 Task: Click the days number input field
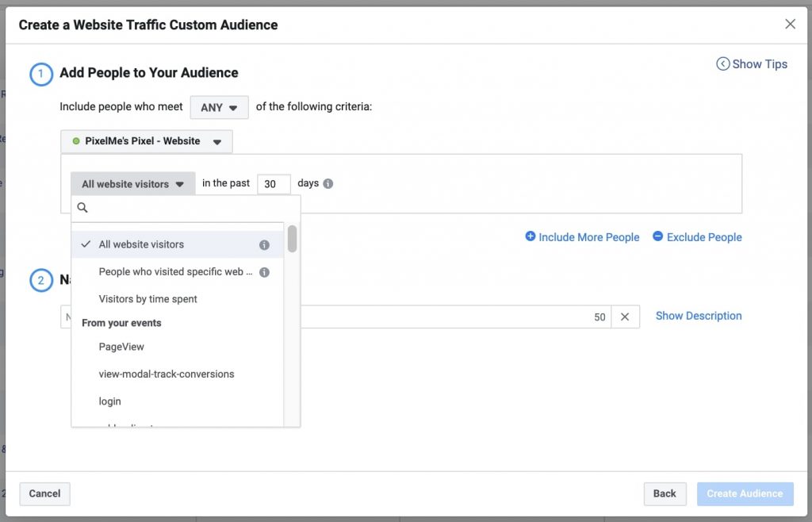[x=274, y=184]
